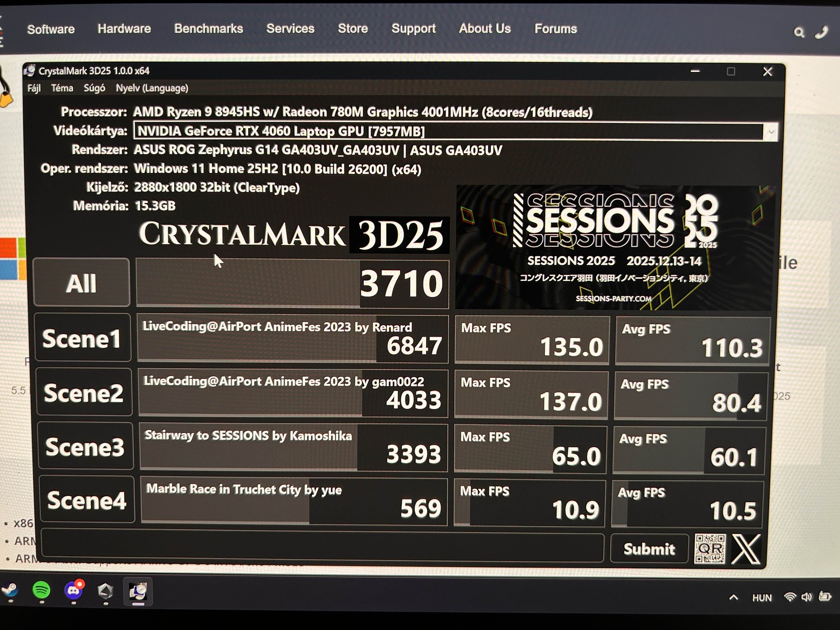Click Scene4 score 569
This screenshot has height=630, width=840.
(421, 508)
